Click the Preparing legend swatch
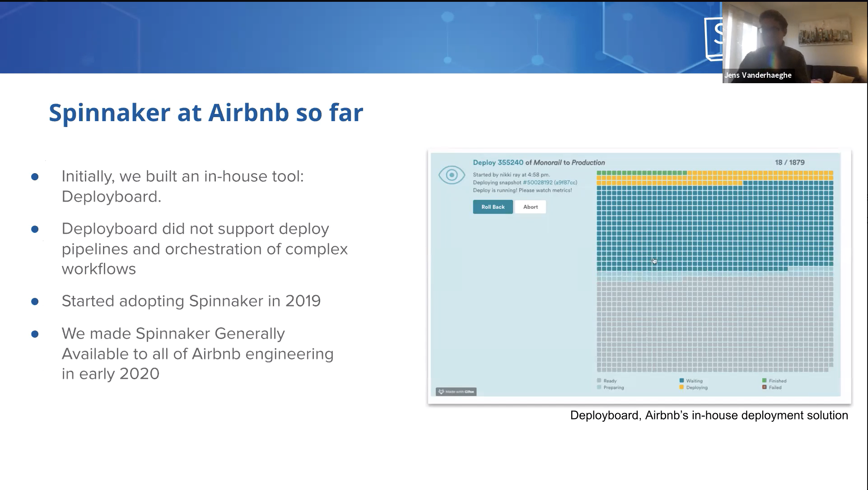Image resolution: width=868 pixels, height=490 pixels. point(599,387)
